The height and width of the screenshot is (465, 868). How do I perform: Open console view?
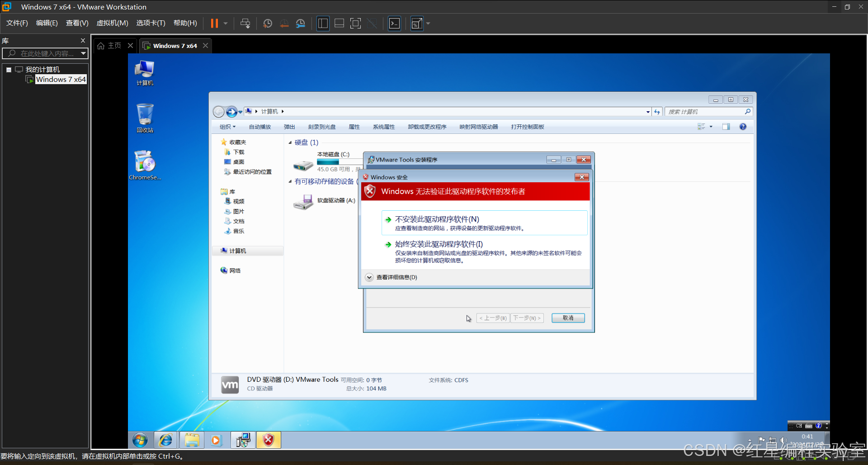point(394,23)
